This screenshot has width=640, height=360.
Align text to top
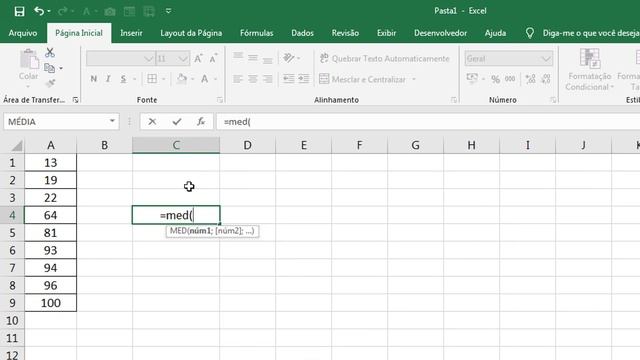coord(238,57)
